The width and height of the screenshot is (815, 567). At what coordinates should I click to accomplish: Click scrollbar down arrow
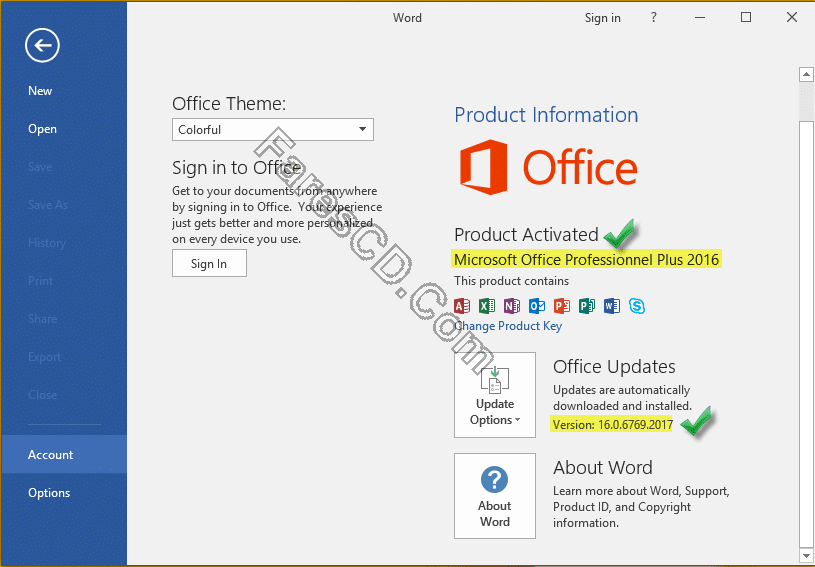coord(806,556)
